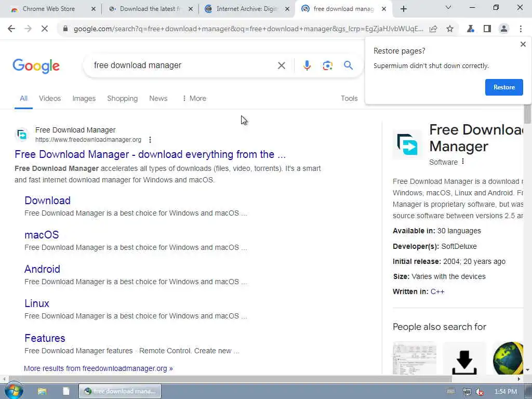Open a new tab with the plus button
The image size is (532, 399).
pyautogui.click(x=403, y=9)
